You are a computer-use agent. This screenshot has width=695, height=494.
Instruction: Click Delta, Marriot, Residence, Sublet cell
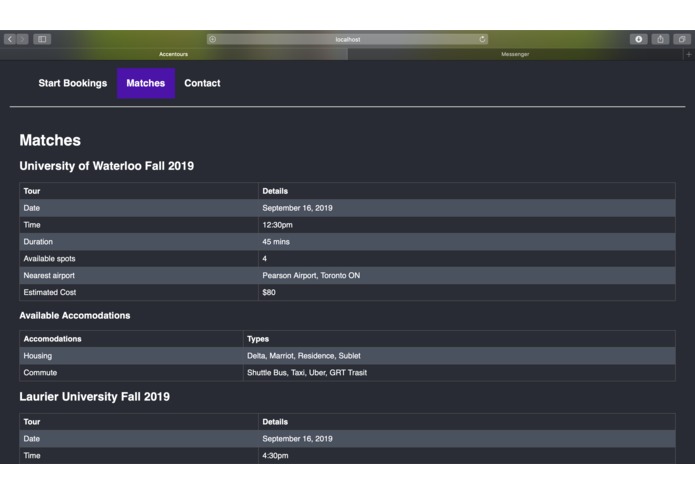[x=459, y=356]
